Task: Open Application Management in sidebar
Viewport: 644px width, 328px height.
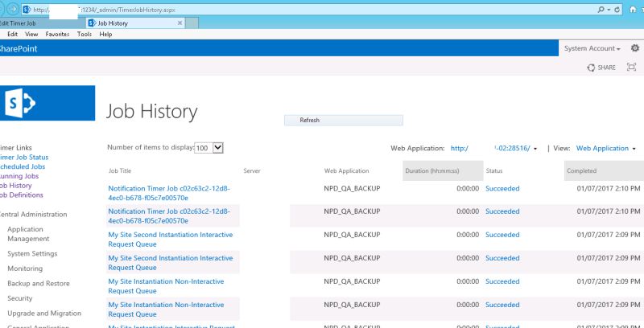Action: pos(28,234)
